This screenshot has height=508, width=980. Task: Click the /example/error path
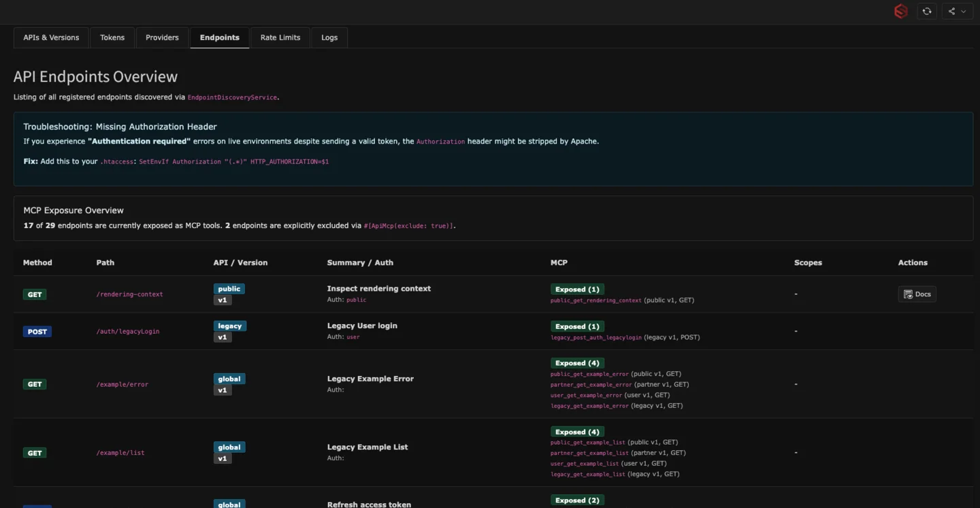[x=122, y=384]
